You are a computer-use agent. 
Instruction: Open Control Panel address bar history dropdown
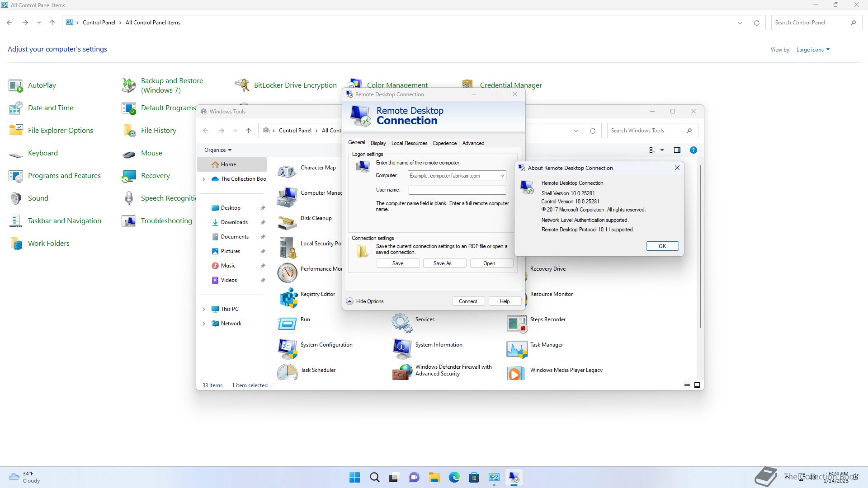740,23
